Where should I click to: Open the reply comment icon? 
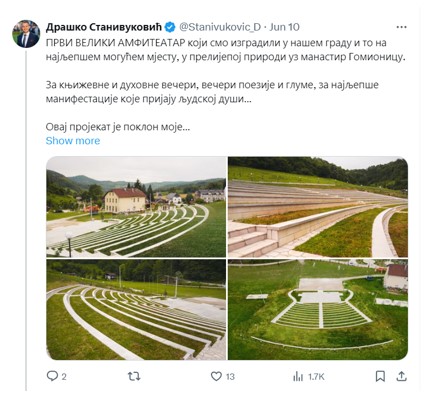[x=52, y=376]
